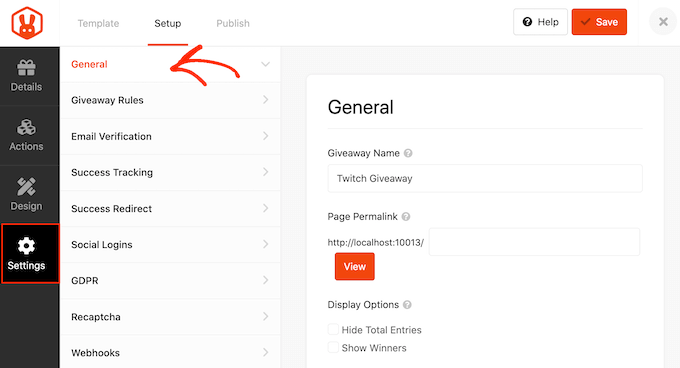Expand the Recaptcha section chevron
680x368 pixels.
[265, 317]
